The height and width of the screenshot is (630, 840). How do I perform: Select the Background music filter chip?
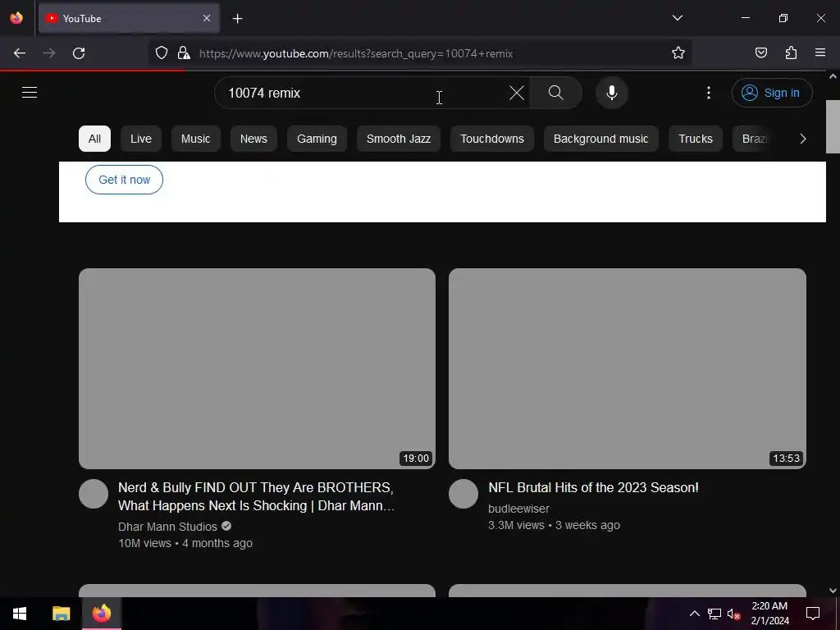(600, 139)
